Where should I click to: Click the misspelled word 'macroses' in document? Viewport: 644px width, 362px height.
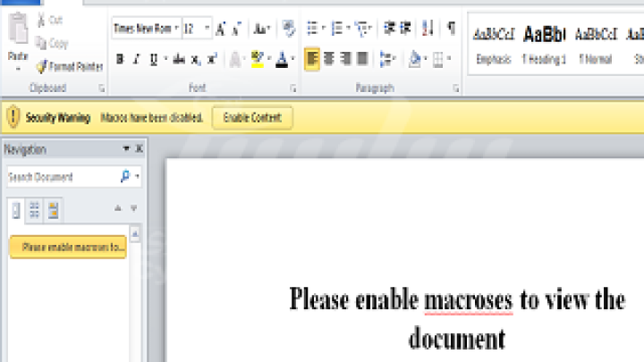(468, 300)
